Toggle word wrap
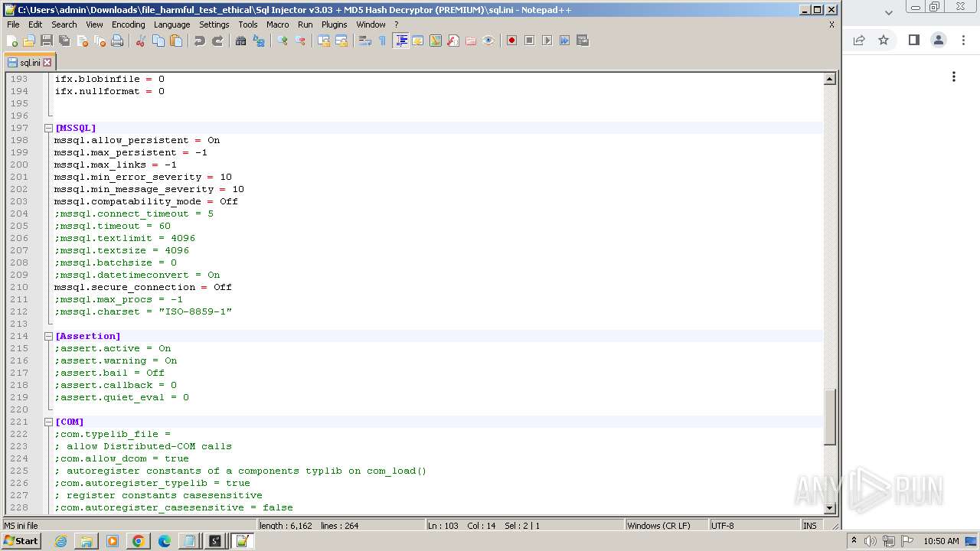The height and width of the screenshot is (551, 980). pyautogui.click(x=365, y=41)
